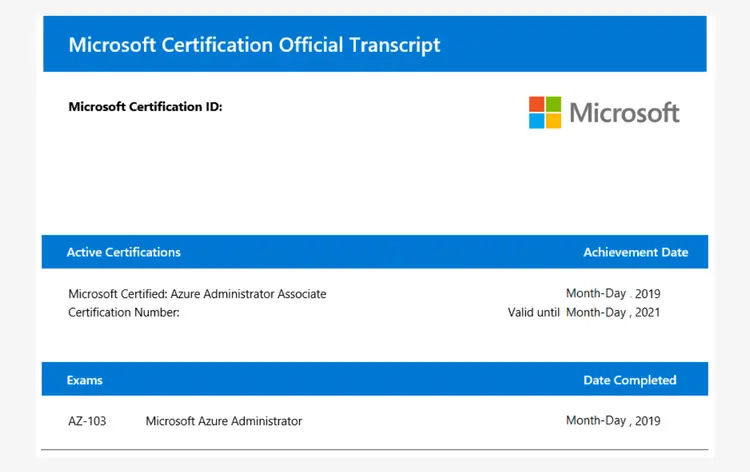Click the Achievement Date column header
This screenshot has height=472, width=750.
coord(635,252)
